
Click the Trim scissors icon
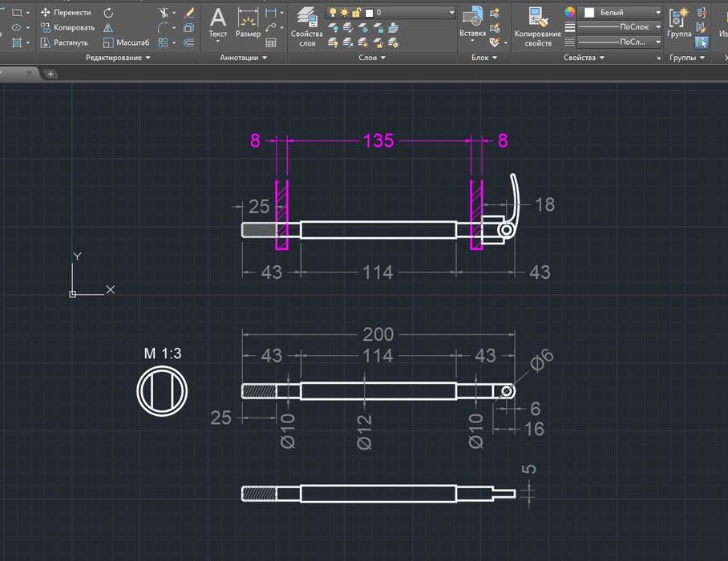pos(164,13)
